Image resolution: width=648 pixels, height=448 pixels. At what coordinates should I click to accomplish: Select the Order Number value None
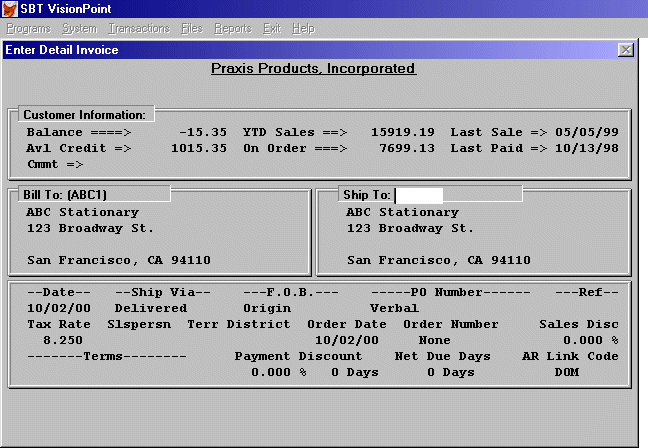434,340
